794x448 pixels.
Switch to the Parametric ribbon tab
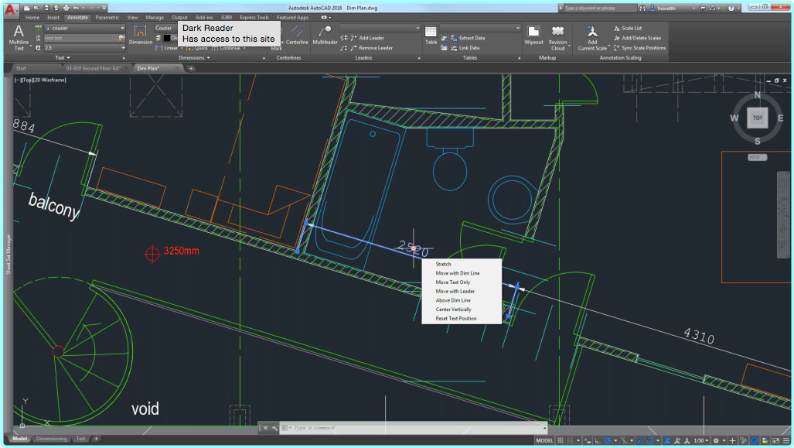tap(107, 17)
